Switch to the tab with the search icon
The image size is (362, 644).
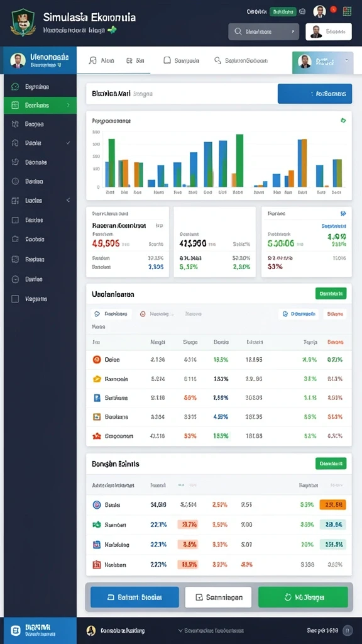(x=241, y=61)
